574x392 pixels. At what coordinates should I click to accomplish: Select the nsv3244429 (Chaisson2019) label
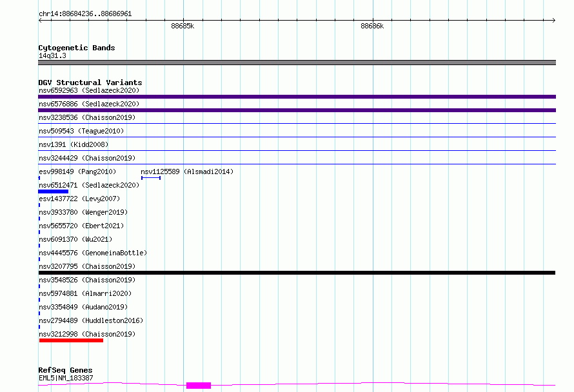coord(87,158)
